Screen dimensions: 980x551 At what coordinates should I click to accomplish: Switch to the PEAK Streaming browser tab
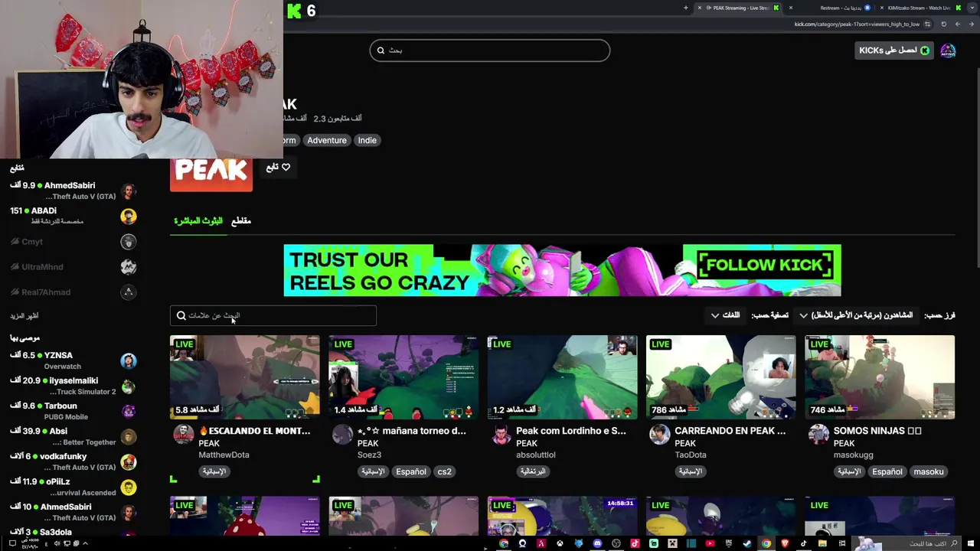pos(738,8)
